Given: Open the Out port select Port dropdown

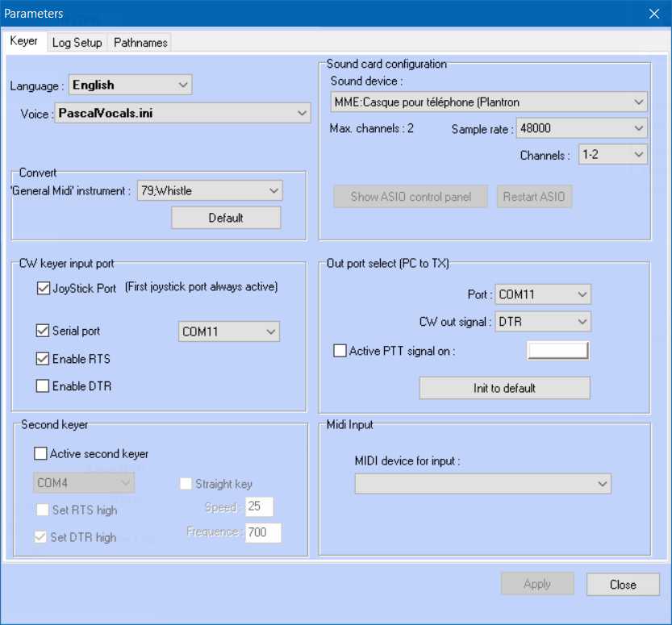Looking at the screenshot, I should click(x=542, y=294).
